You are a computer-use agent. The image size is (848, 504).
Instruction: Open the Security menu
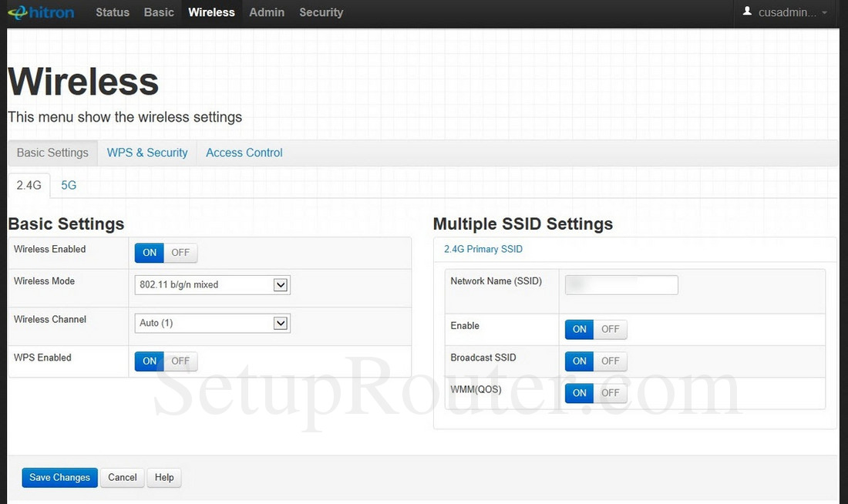[321, 12]
